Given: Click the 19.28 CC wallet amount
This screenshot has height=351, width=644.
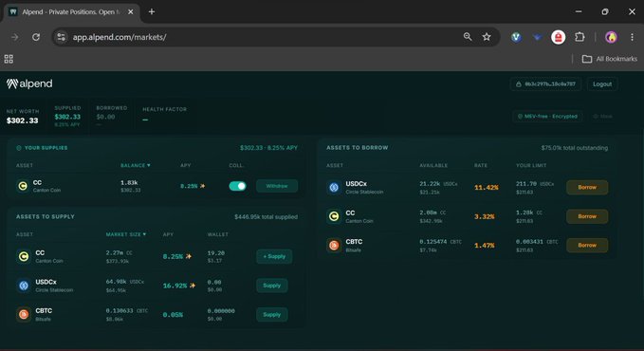Looking at the screenshot, I should pos(216,253).
